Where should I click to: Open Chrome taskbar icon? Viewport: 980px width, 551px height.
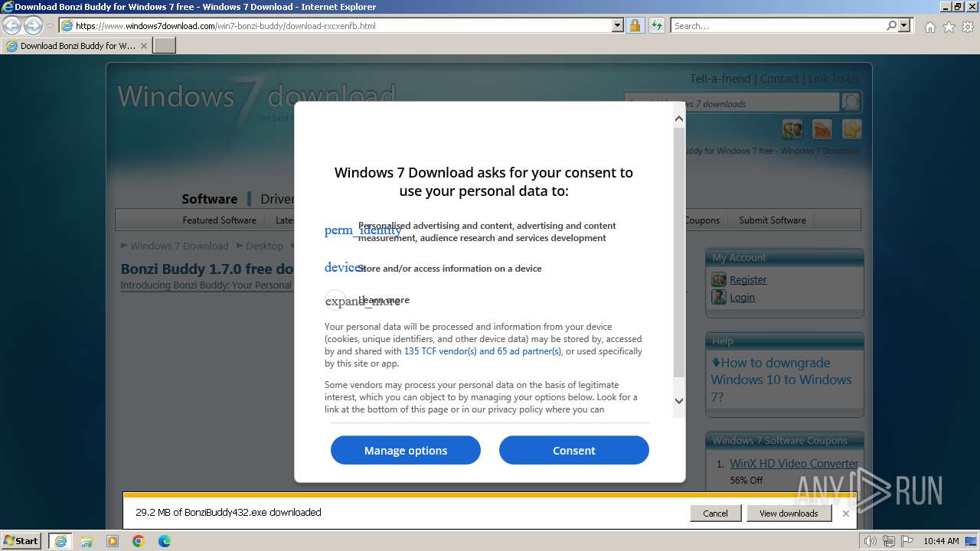[x=139, y=541]
